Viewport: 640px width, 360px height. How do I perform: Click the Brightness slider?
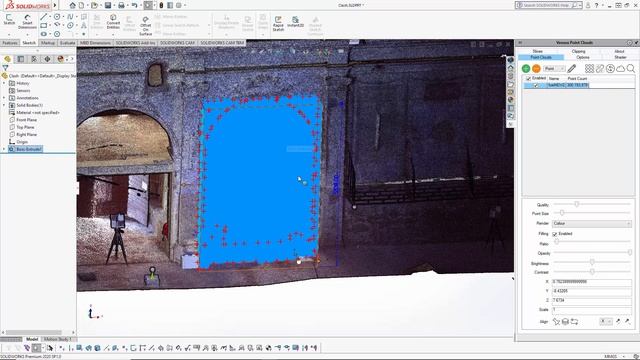pos(592,262)
